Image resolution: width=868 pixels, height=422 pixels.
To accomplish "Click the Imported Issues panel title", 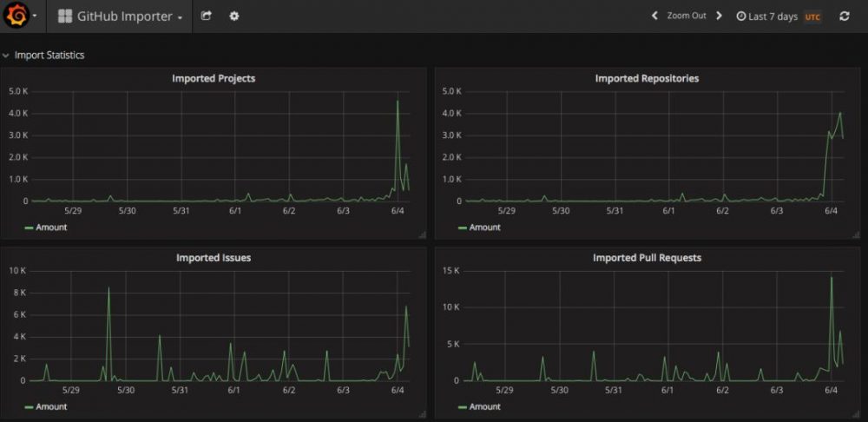I will point(214,258).
